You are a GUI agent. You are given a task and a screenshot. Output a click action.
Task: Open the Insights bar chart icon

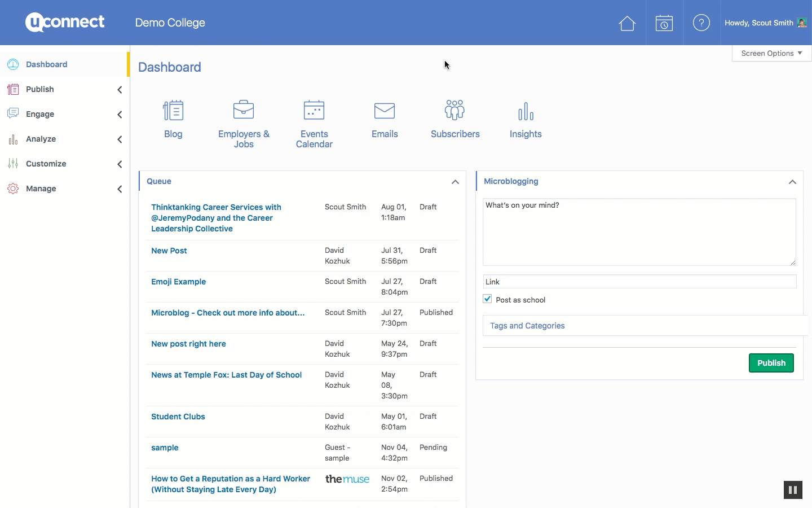click(526, 111)
